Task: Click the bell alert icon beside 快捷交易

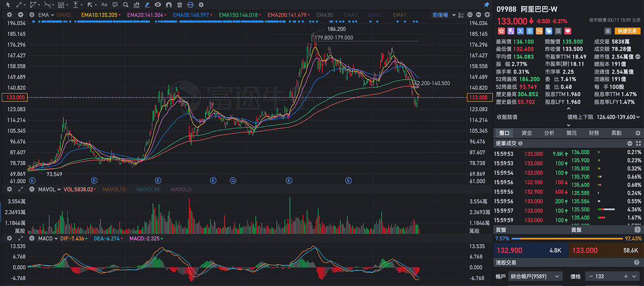Action: click(607, 31)
